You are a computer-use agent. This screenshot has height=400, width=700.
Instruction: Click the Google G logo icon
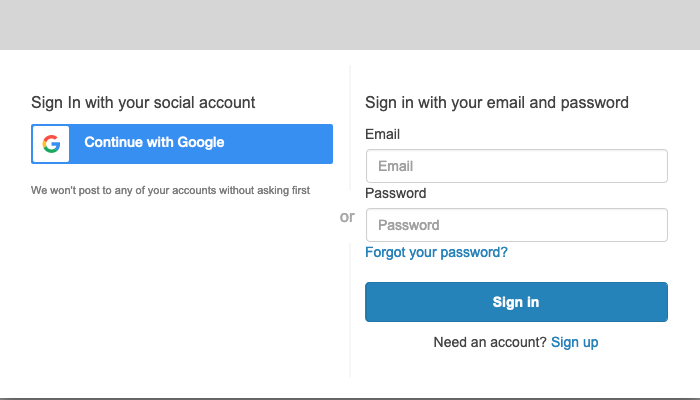coord(51,144)
